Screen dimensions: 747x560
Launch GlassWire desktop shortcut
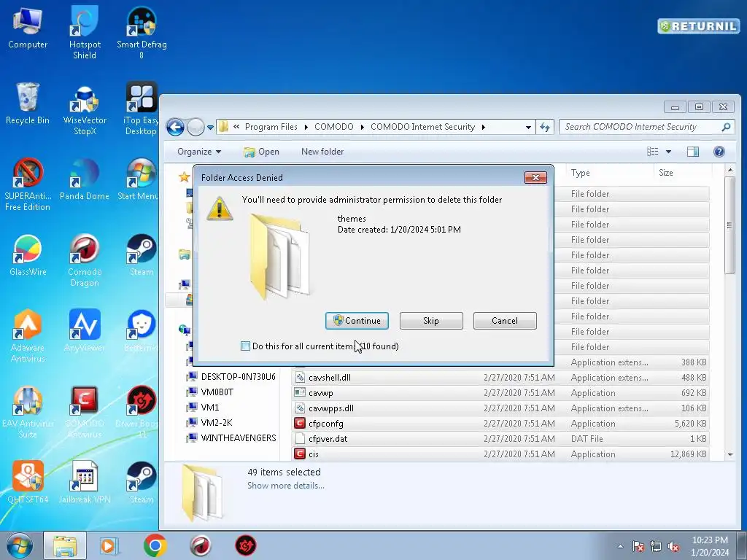click(x=28, y=256)
